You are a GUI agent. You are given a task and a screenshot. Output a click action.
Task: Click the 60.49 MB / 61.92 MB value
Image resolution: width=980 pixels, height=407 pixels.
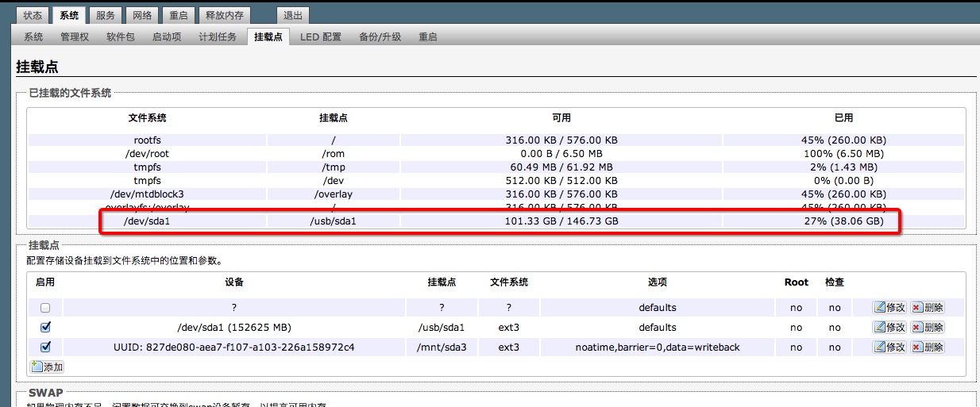(x=561, y=167)
